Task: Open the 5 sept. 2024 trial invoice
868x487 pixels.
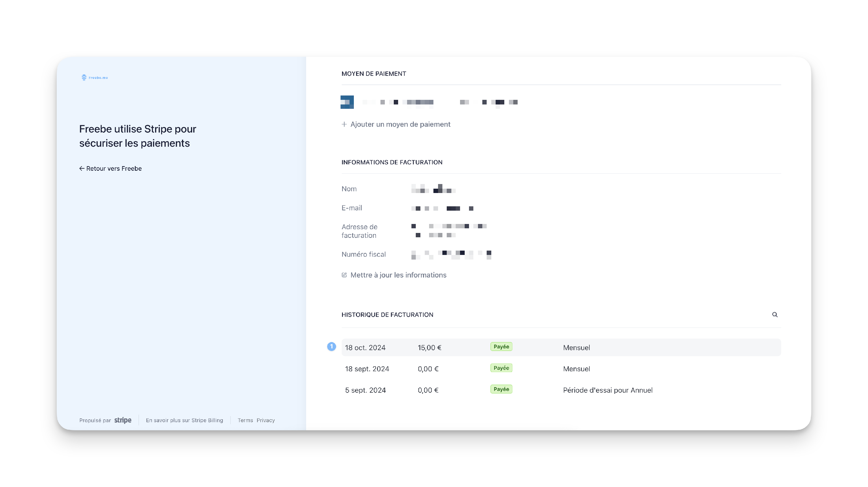Action: point(365,390)
